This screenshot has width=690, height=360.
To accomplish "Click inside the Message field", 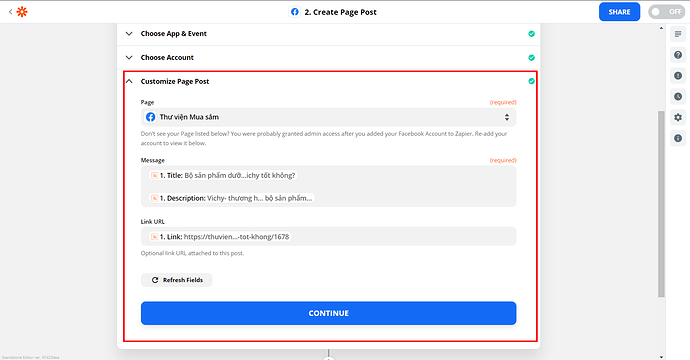I will [328, 186].
